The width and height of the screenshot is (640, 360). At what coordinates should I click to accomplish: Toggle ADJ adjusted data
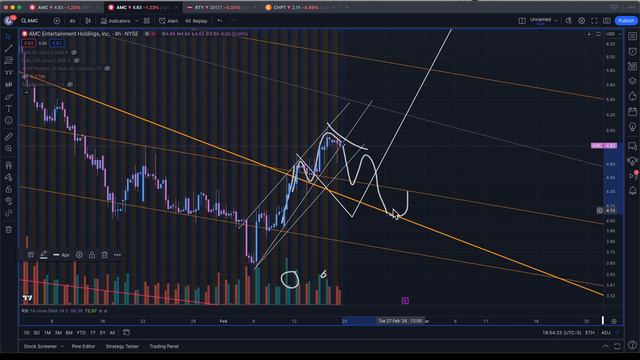click(x=606, y=333)
